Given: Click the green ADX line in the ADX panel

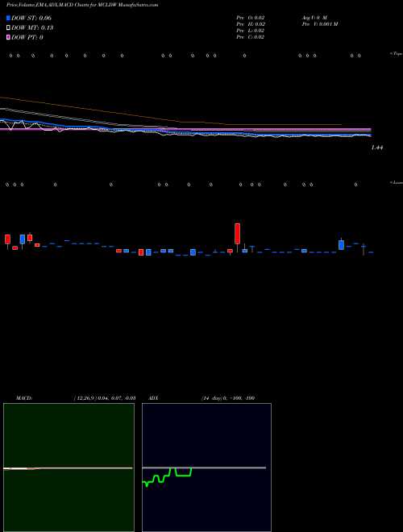Looking at the screenshot, I should click(167, 476).
